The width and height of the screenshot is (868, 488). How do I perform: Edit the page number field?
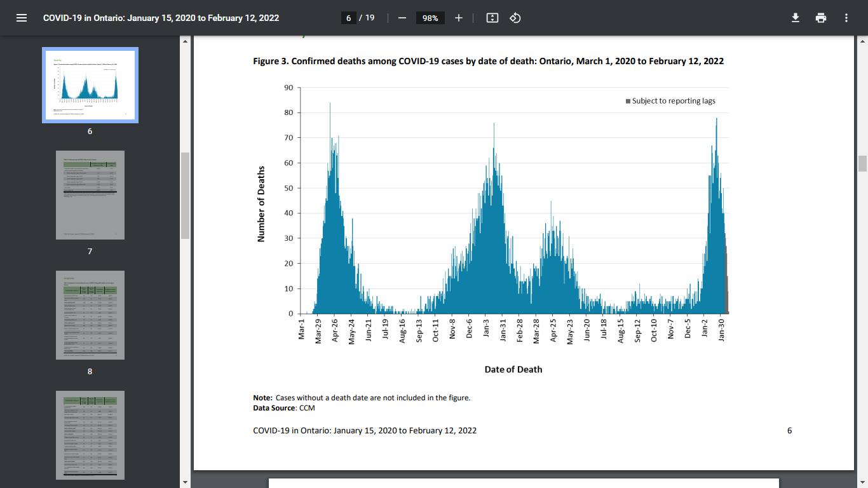[x=348, y=18]
